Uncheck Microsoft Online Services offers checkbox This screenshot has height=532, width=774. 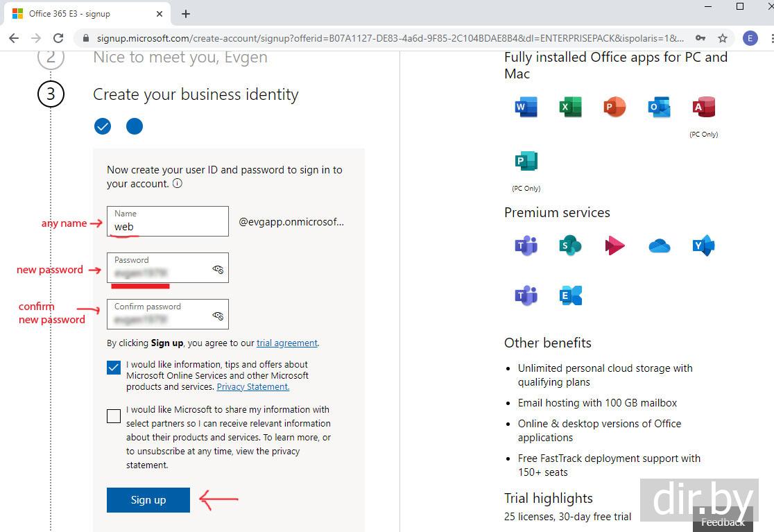point(114,368)
